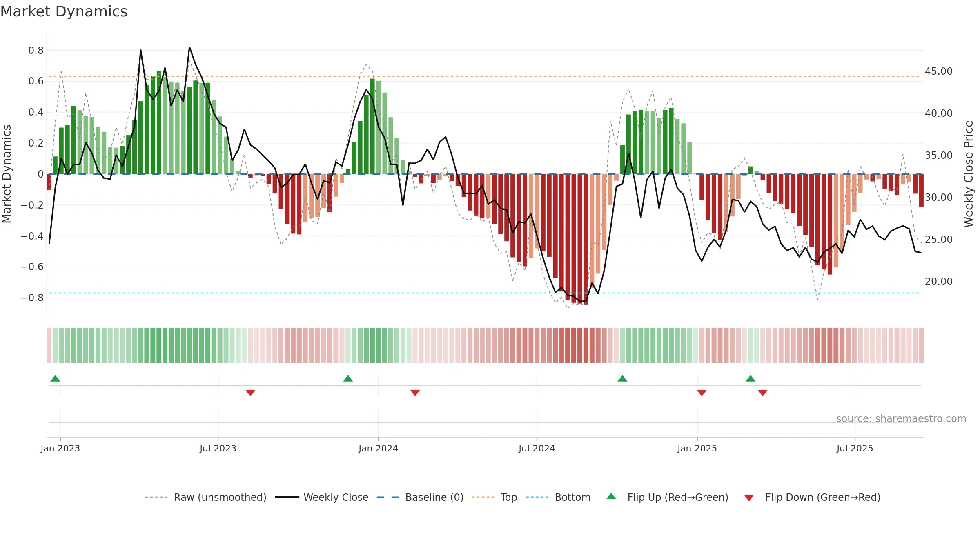Click the 0.6 left axis tick label

pos(36,81)
